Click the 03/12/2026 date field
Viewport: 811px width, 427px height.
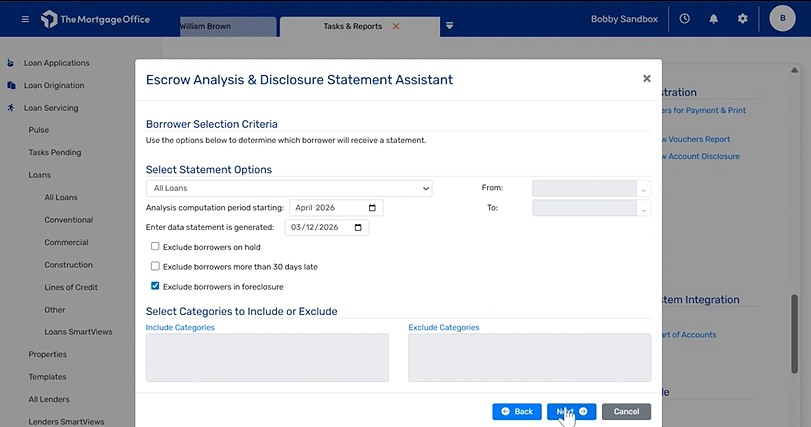(327, 227)
